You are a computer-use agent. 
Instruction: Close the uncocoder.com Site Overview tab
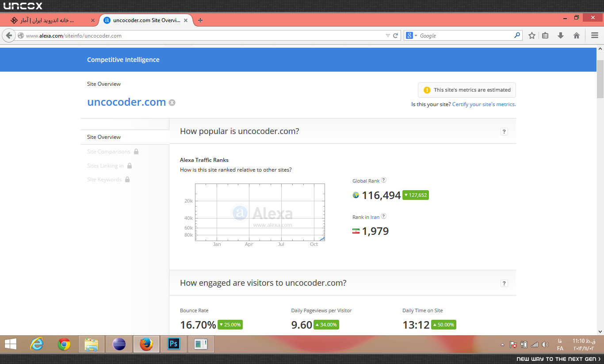186,20
